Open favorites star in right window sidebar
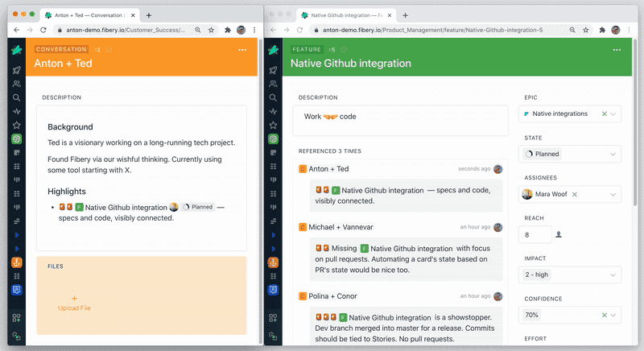Image resolution: width=644 pixels, height=351 pixels. (273, 126)
